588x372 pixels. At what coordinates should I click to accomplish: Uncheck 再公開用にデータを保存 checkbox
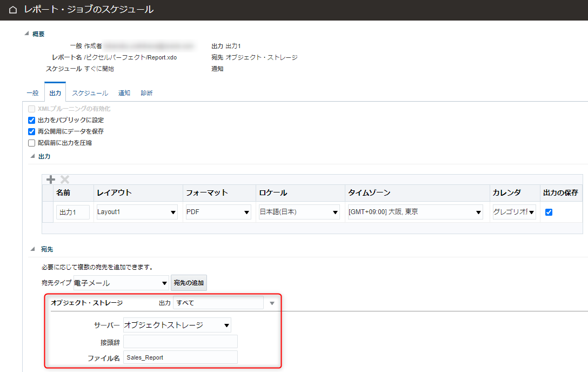coord(31,131)
